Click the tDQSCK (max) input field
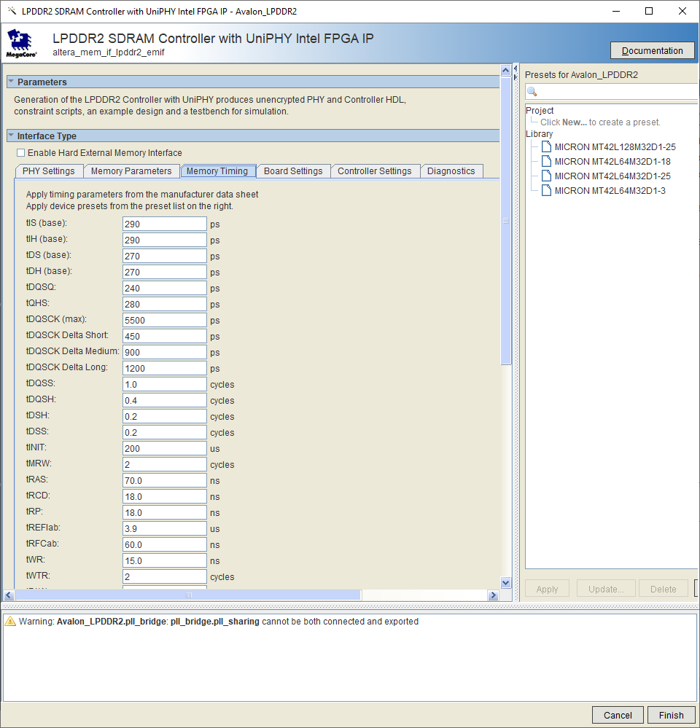The height and width of the screenshot is (728, 700). (164, 320)
